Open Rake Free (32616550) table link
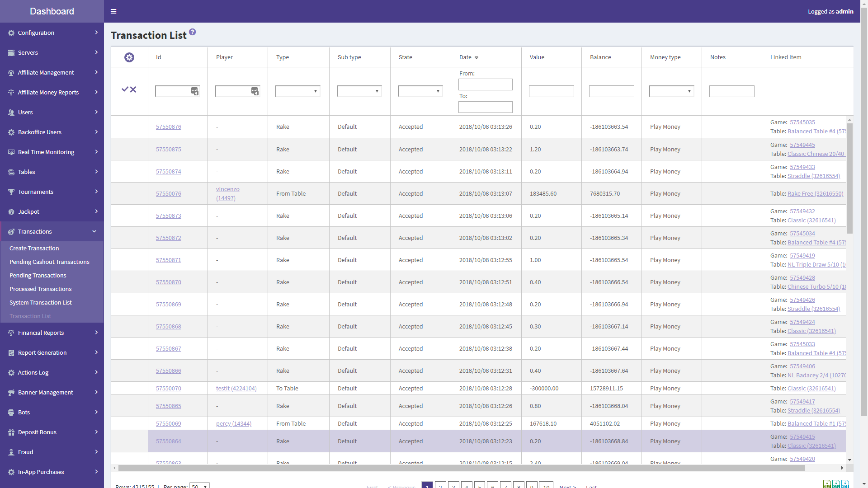The width and height of the screenshot is (868, 488). click(815, 193)
